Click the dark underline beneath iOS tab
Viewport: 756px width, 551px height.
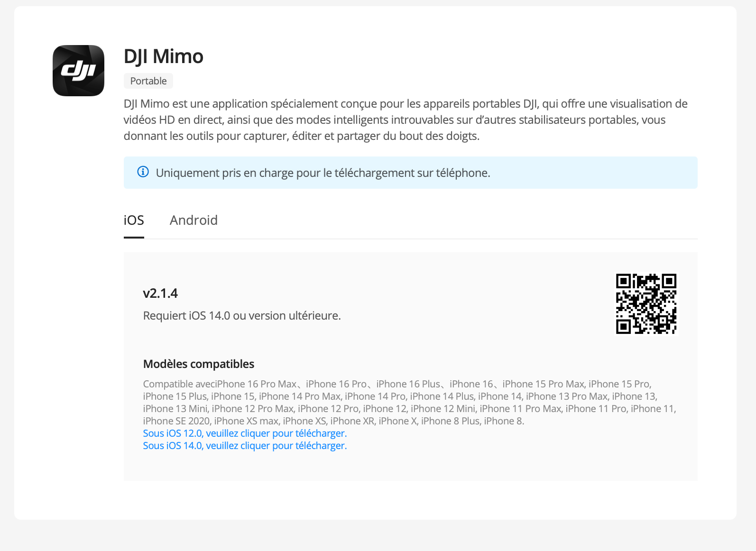(x=134, y=237)
